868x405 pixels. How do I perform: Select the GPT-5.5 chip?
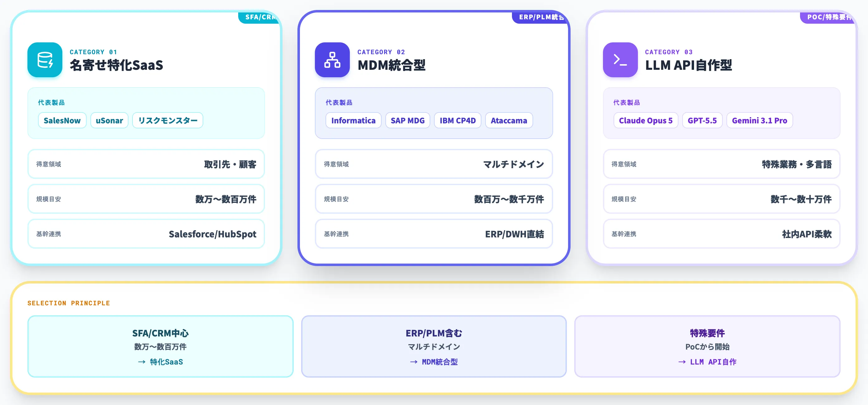[702, 121]
